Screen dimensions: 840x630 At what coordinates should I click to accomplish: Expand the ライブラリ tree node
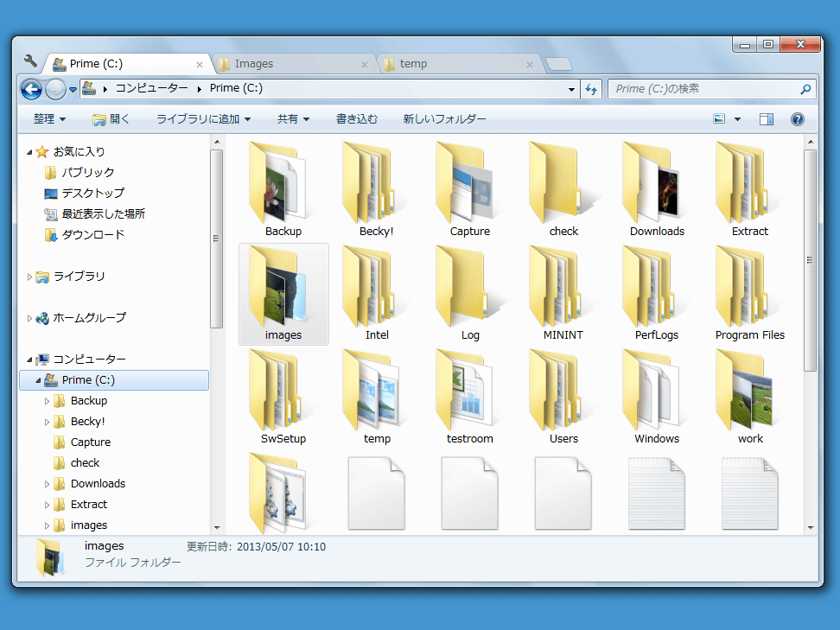coord(30,277)
